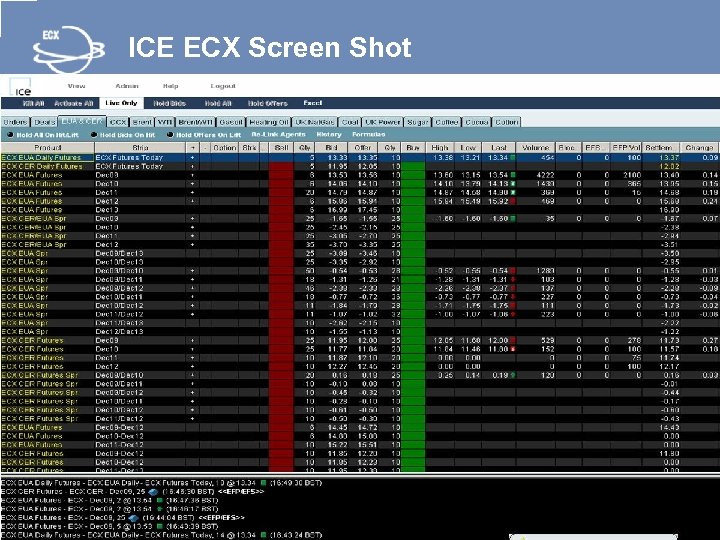
Task: Click the red Sell cell for ECX EUA Futures Dec09
Action: [281, 175]
